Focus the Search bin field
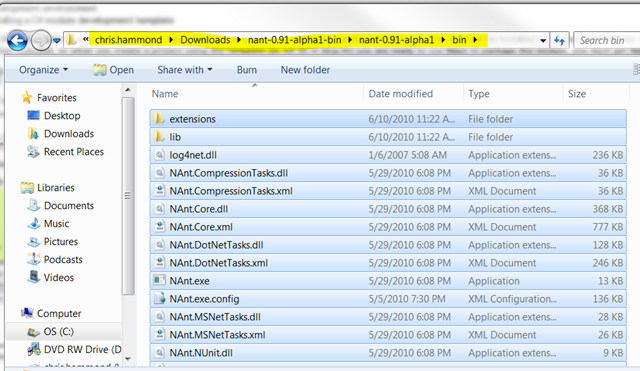 click(607, 40)
